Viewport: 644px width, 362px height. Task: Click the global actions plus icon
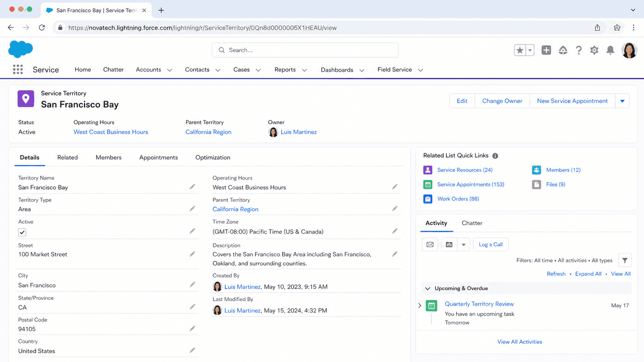click(x=546, y=50)
